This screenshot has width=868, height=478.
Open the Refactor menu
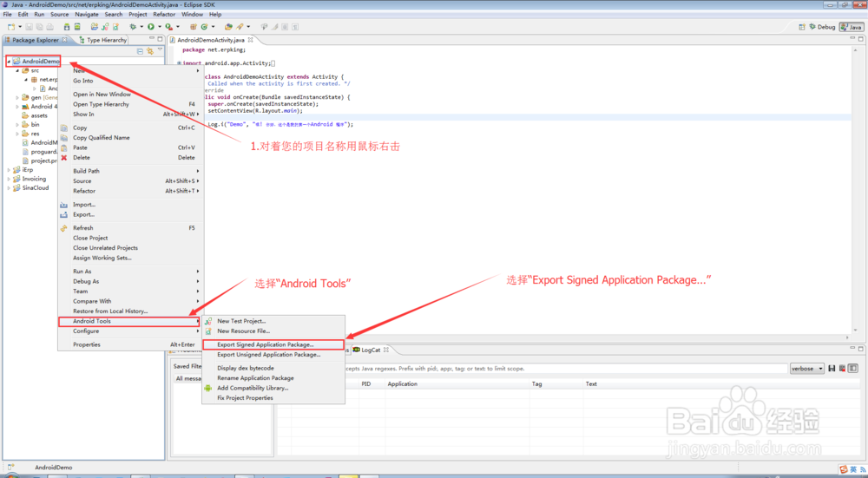point(164,15)
